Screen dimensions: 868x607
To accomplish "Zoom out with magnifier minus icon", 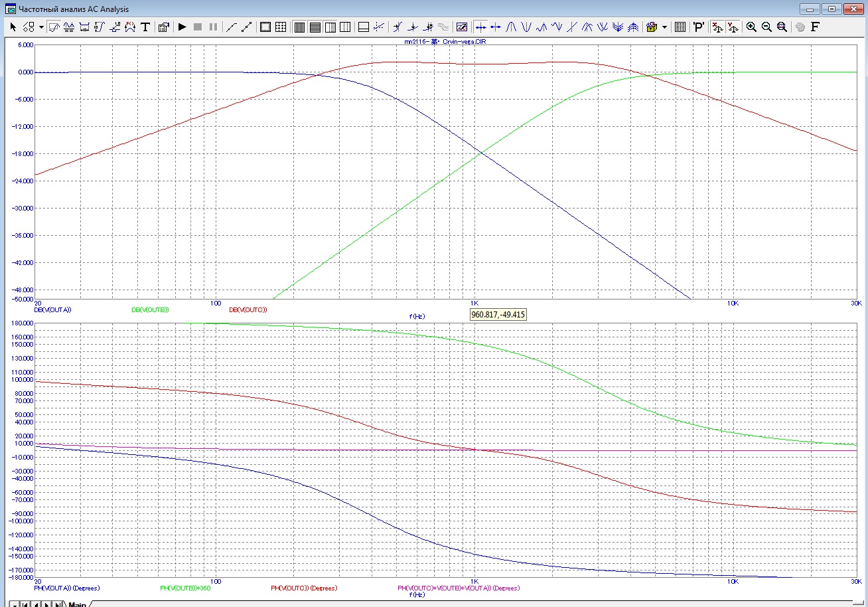I will [766, 27].
